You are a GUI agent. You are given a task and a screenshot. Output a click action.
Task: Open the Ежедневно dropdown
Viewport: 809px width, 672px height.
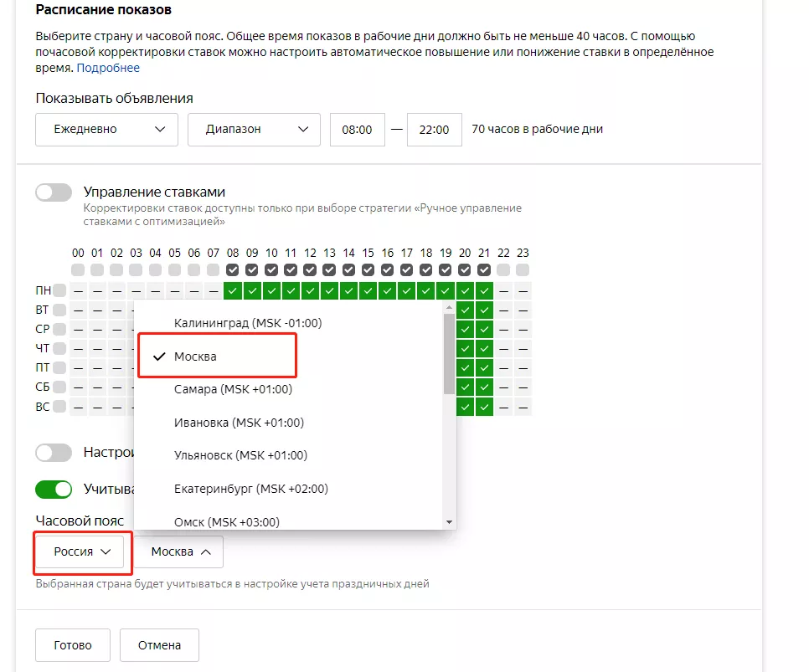coord(107,130)
